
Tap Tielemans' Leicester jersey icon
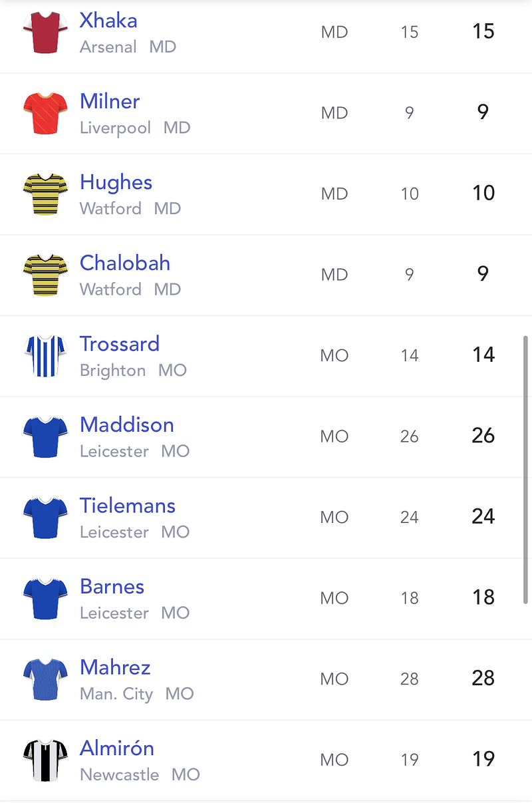(45, 518)
